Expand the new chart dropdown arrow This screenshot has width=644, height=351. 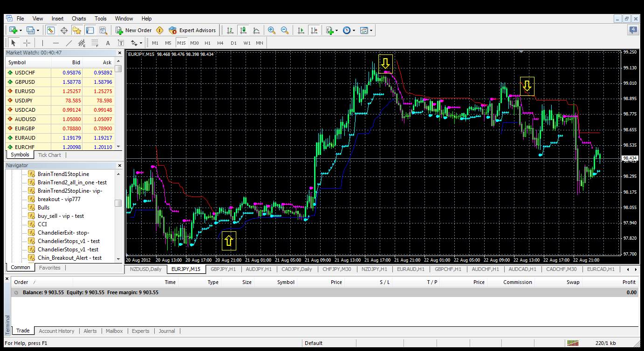[21, 31]
